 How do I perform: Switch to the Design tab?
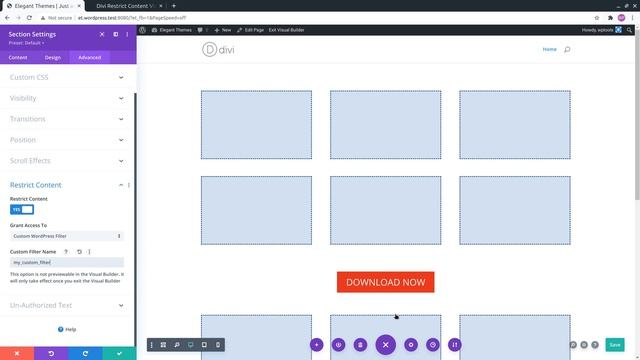53,58
